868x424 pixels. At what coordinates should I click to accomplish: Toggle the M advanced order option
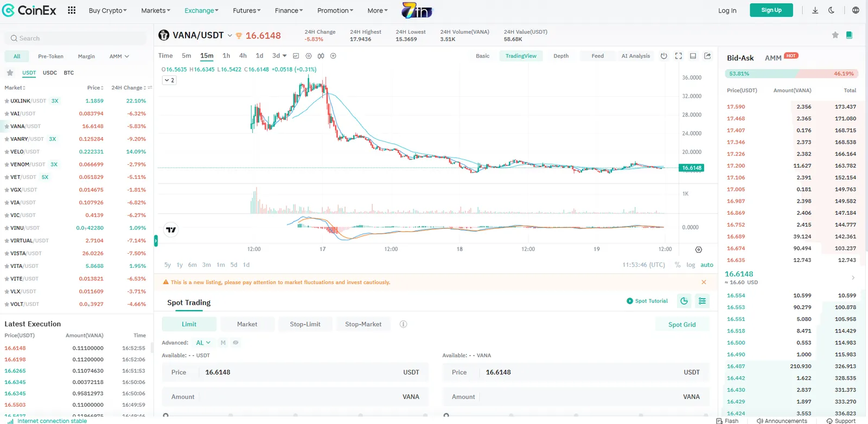[223, 343]
